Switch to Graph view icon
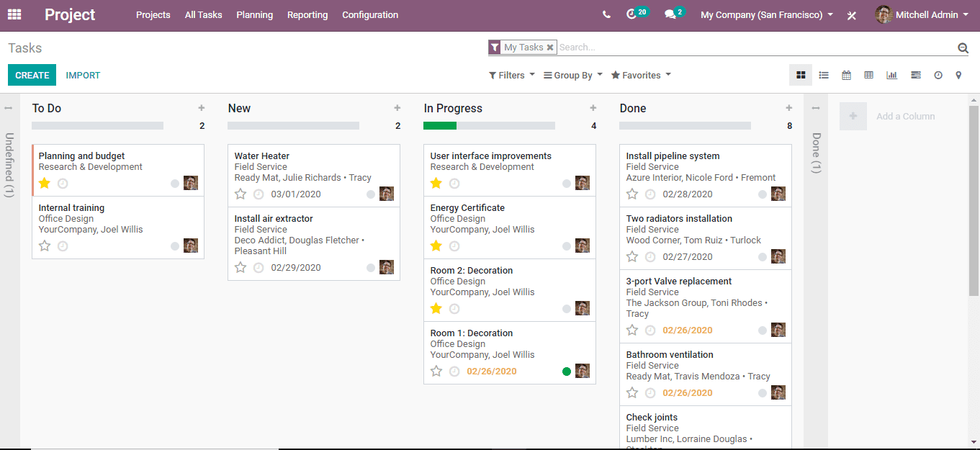 (892, 75)
